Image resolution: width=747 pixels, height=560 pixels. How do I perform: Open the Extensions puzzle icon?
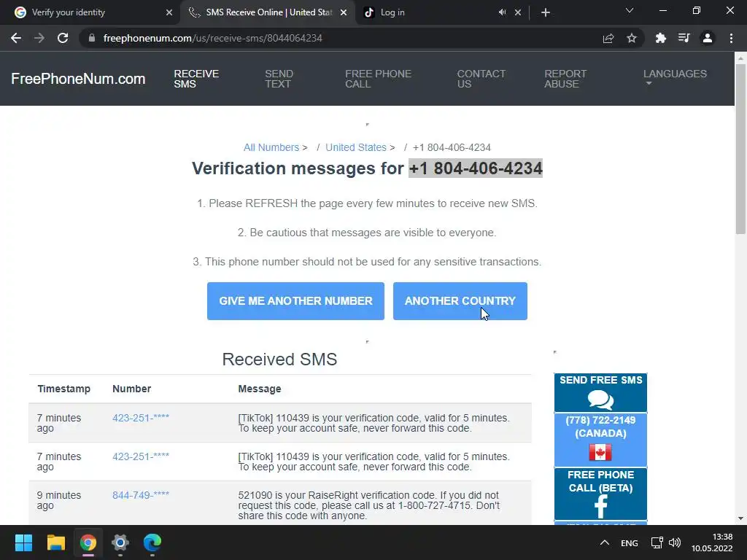661,38
